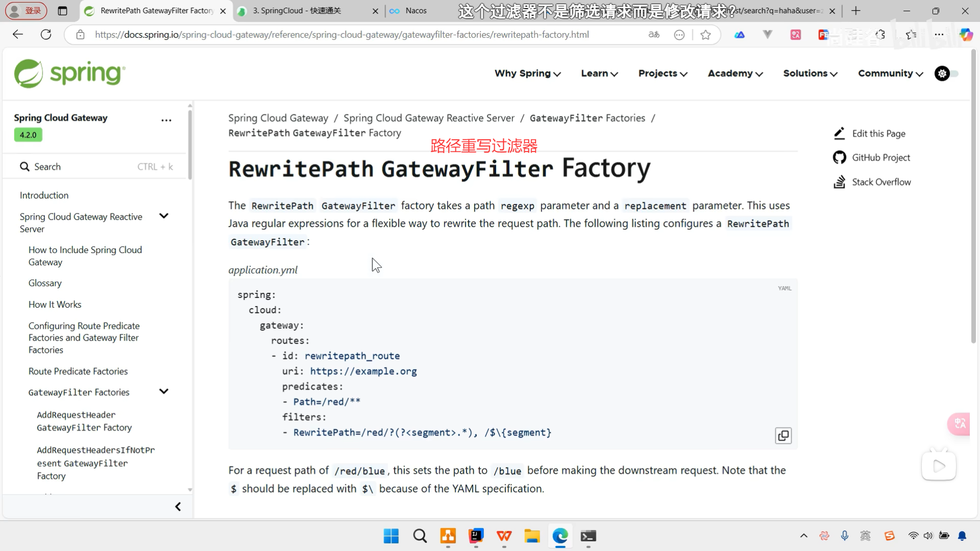Image resolution: width=980 pixels, height=551 pixels.
Task: Open the sidebar three-dots options menu
Action: click(166, 120)
